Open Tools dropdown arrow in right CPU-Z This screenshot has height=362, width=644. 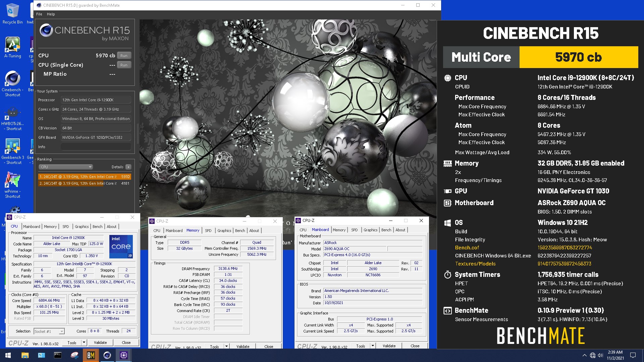[x=373, y=346]
